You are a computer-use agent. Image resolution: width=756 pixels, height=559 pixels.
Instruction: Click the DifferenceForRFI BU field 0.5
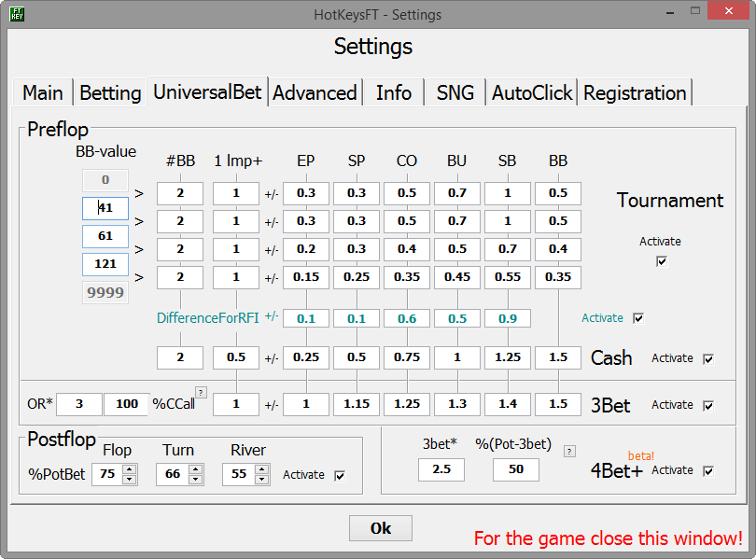click(x=457, y=318)
